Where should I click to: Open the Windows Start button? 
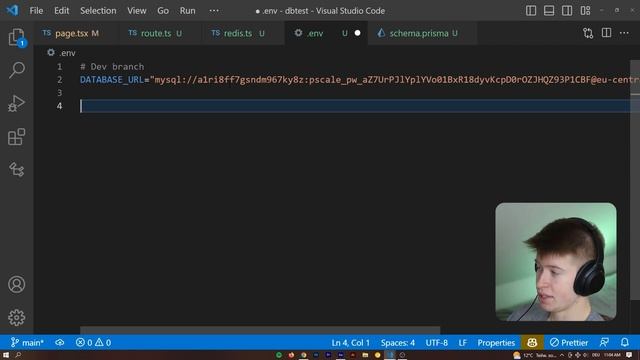tap(6, 355)
